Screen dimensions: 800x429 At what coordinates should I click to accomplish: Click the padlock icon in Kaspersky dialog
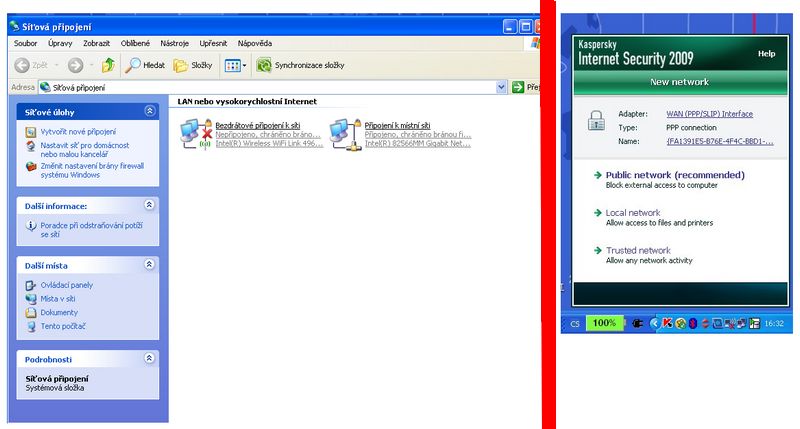596,121
